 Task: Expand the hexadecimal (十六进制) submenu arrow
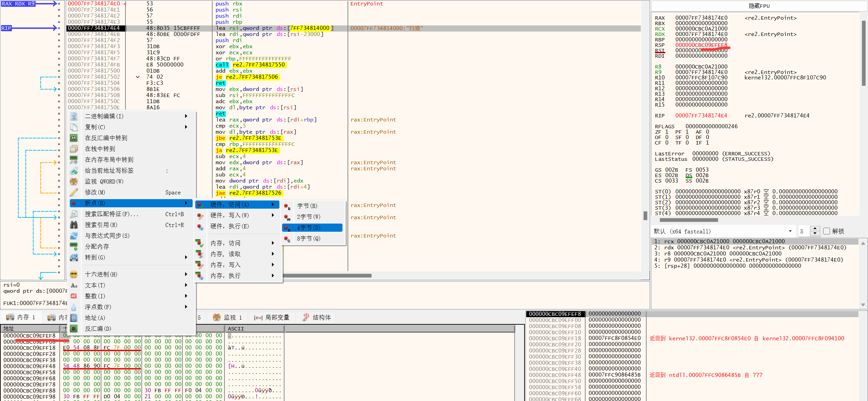coord(186,274)
